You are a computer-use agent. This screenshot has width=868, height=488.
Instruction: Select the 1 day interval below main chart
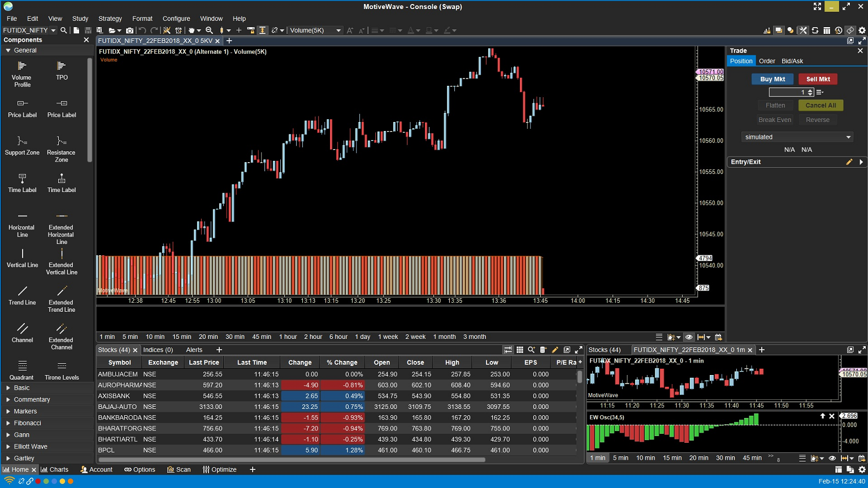363,337
